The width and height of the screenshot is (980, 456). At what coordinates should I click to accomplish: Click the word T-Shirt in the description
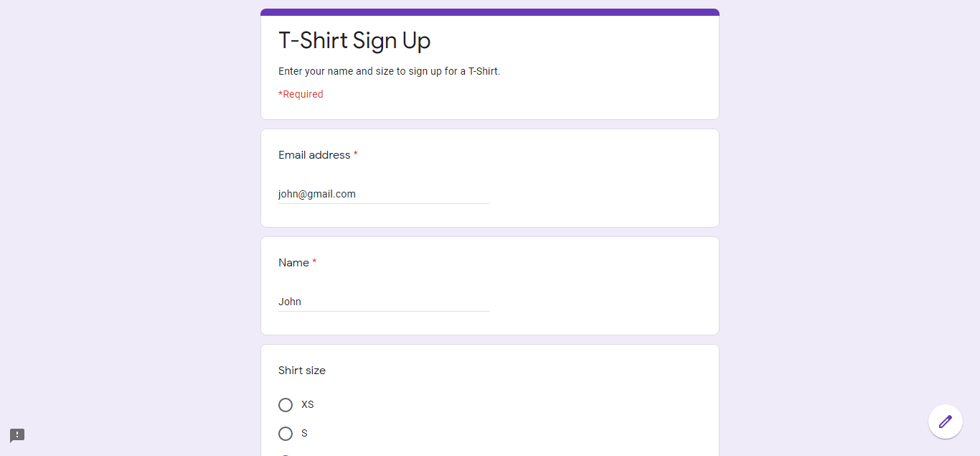coord(483,71)
